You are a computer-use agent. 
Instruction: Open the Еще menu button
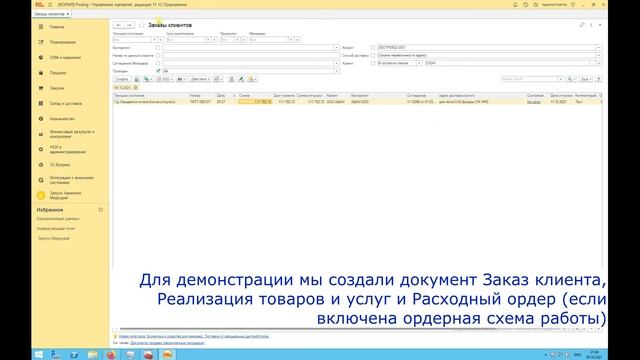pyautogui.click(x=586, y=79)
